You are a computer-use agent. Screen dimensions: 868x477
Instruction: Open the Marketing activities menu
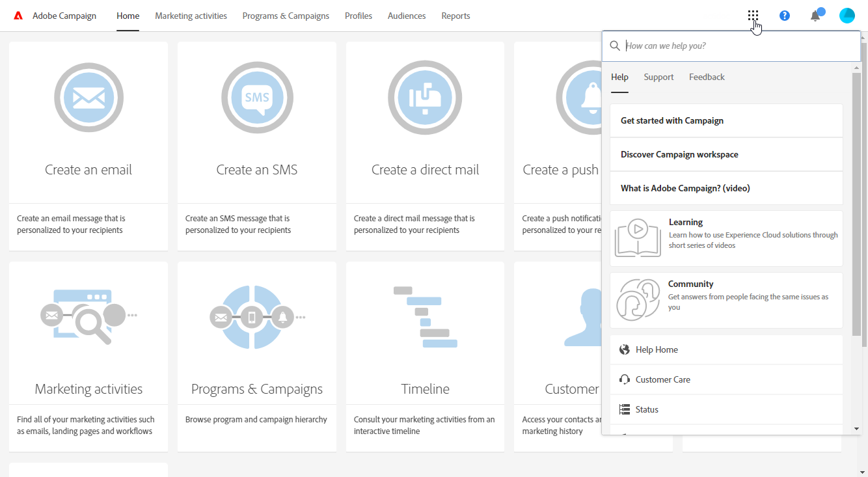(x=191, y=16)
